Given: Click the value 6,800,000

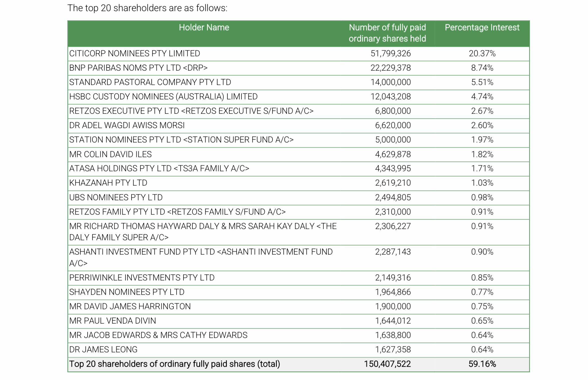Looking at the screenshot, I should [393, 111].
